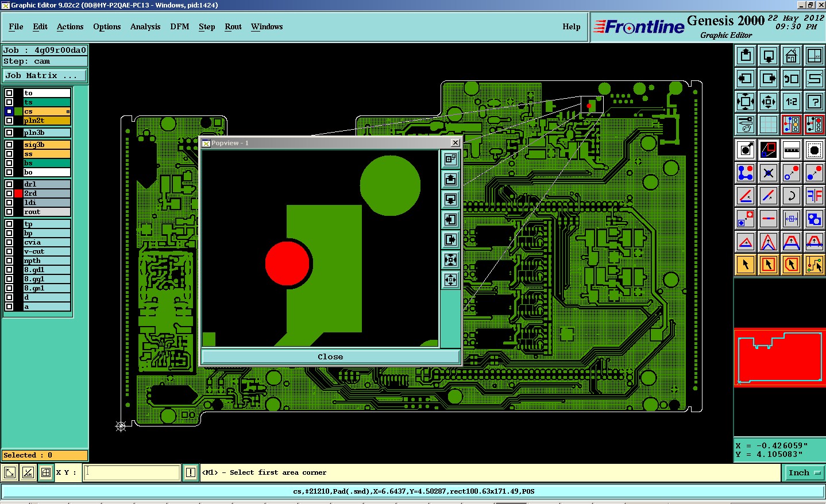The height and width of the screenshot is (504, 826).
Task: Click Close button in Popview
Action: tap(330, 356)
